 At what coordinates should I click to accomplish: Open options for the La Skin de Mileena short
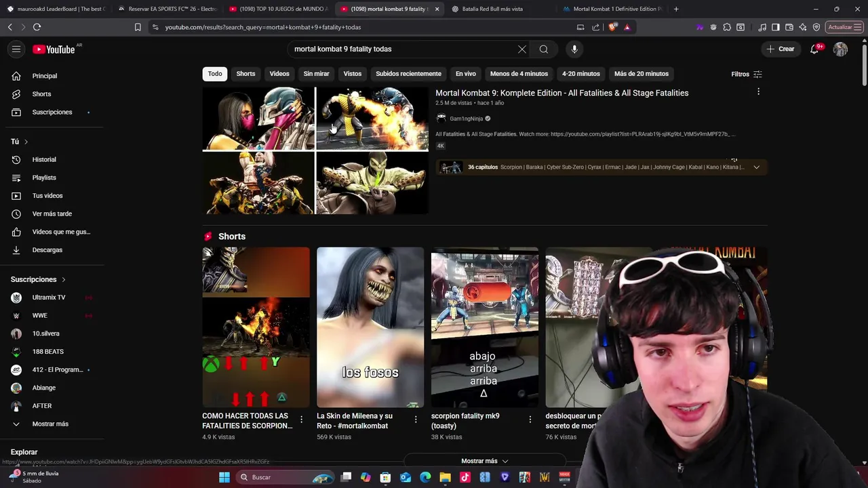pyautogui.click(x=416, y=420)
